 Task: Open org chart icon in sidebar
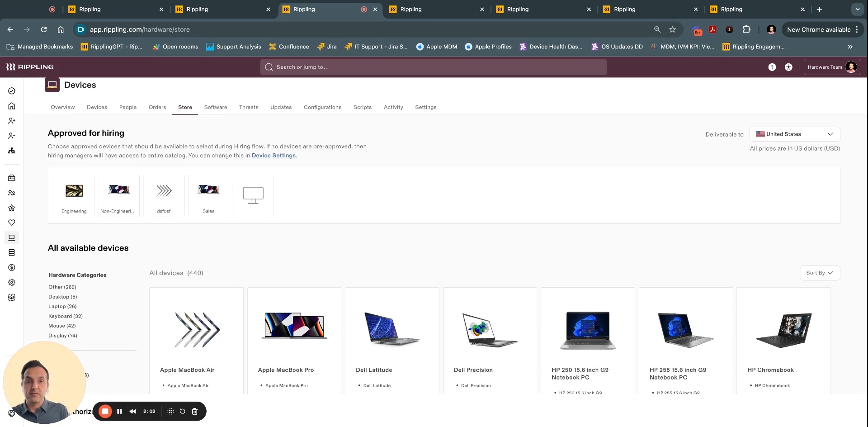click(x=12, y=151)
